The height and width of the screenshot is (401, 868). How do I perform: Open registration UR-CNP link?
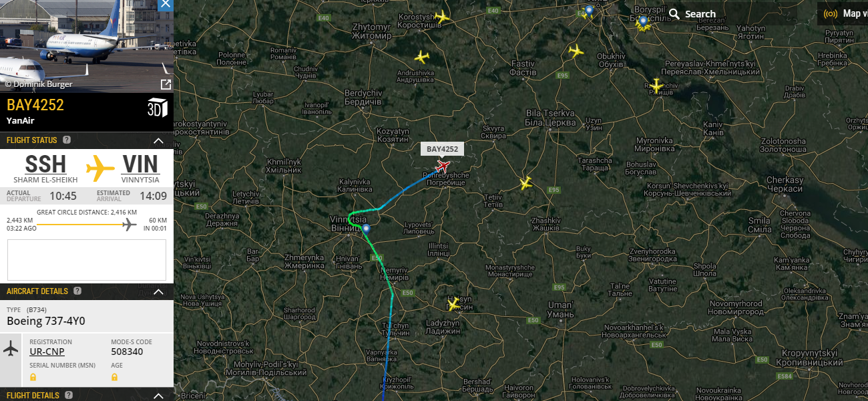pyautogui.click(x=47, y=352)
